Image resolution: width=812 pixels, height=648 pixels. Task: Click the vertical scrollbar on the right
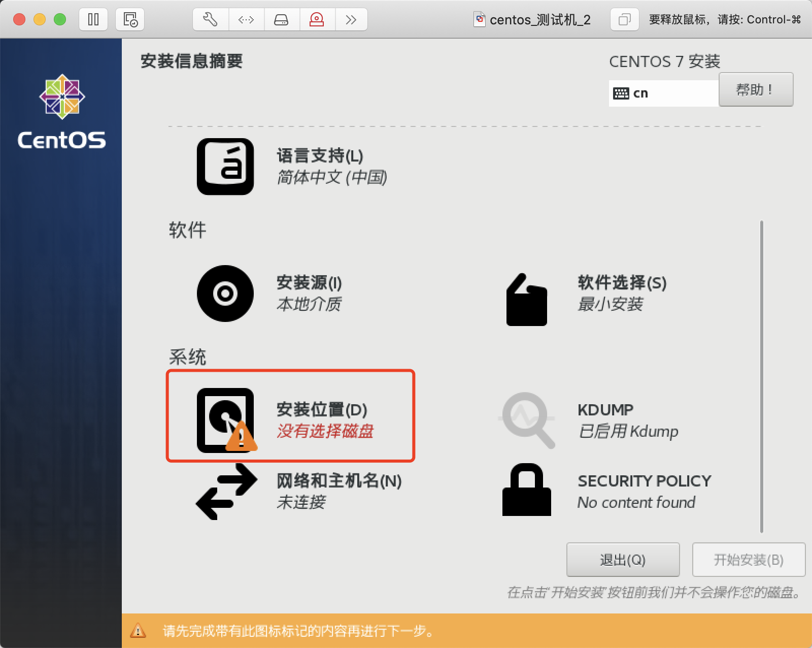tap(761, 376)
